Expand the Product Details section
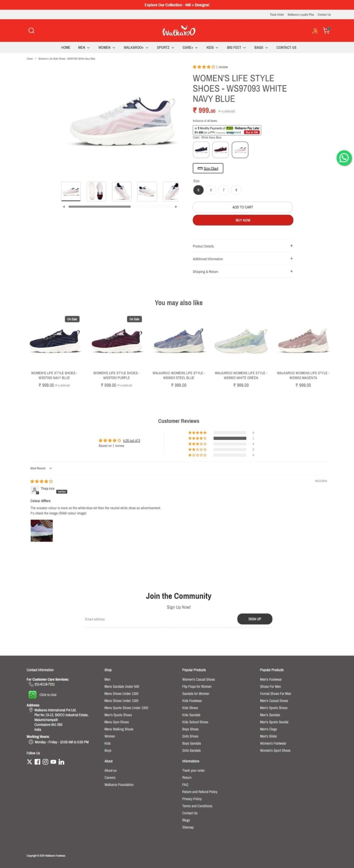Screen dimensions: 354x868 pos(243,246)
